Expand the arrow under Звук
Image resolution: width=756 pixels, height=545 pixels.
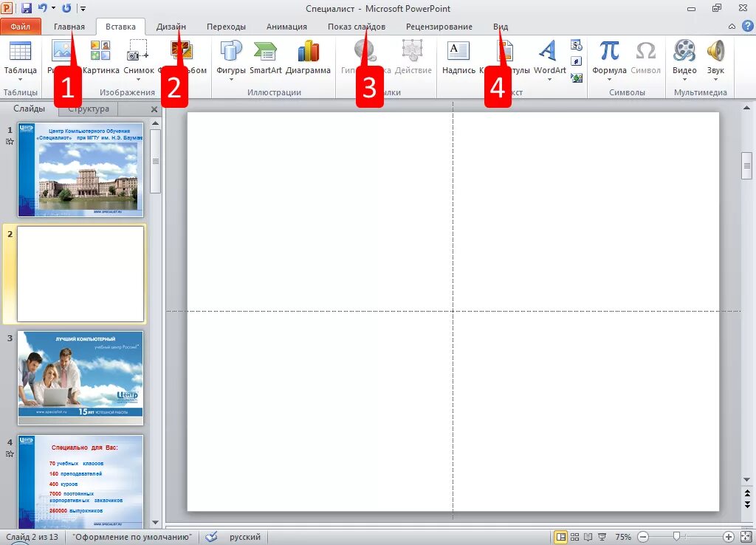click(x=715, y=80)
